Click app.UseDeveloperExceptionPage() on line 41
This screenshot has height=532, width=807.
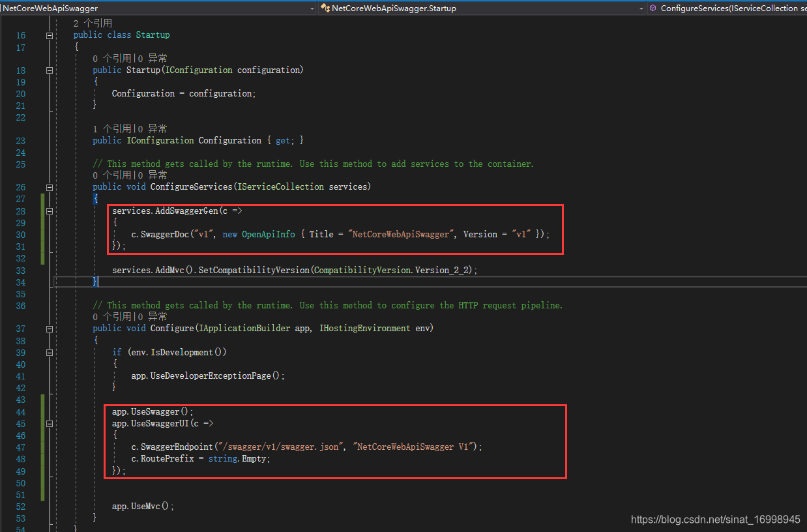(x=206, y=376)
